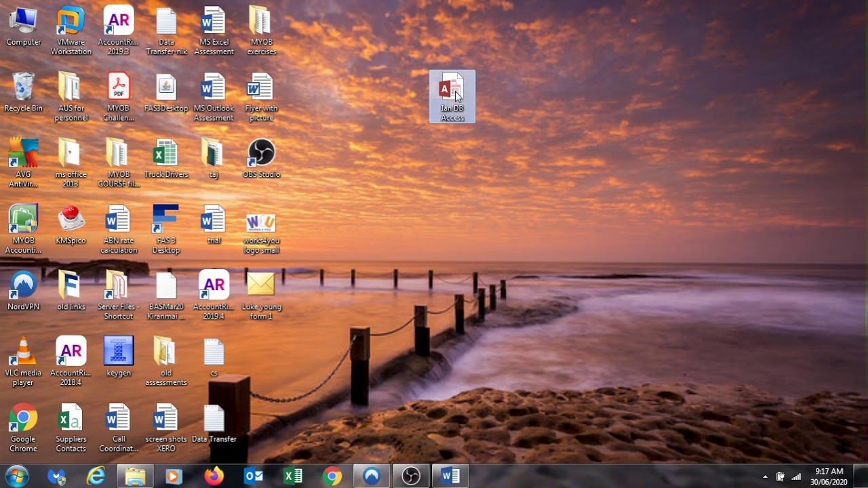Switch to Word on the taskbar
The width and height of the screenshot is (868, 488).
coord(450,476)
